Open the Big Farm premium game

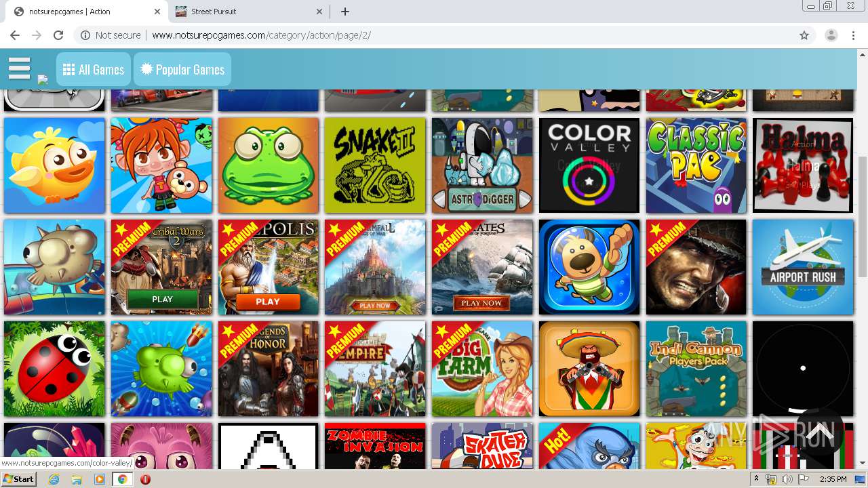pyautogui.click(x=482, y=369)
